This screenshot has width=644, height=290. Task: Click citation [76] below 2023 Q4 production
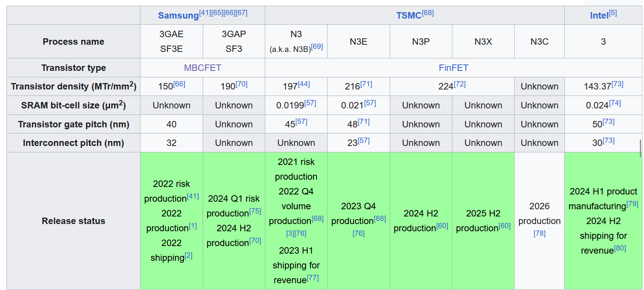tap(359, 233)
